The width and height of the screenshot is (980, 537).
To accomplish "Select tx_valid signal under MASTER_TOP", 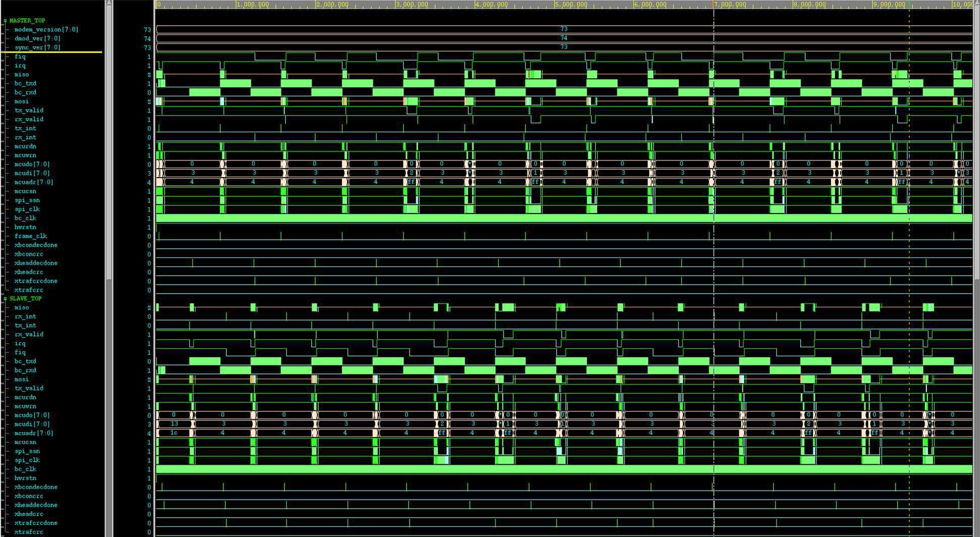I will pyautogui.click(x=29, y=111).
